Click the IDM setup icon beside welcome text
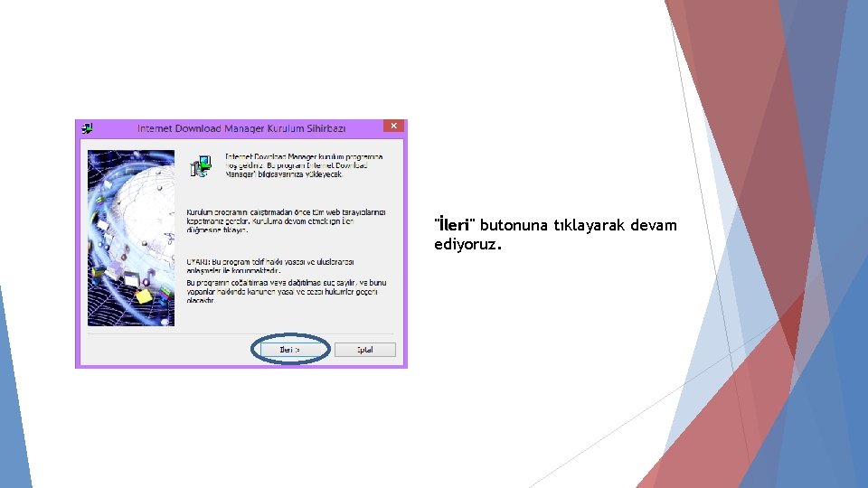This screenshot has height=488, width=868. [201, 166]
